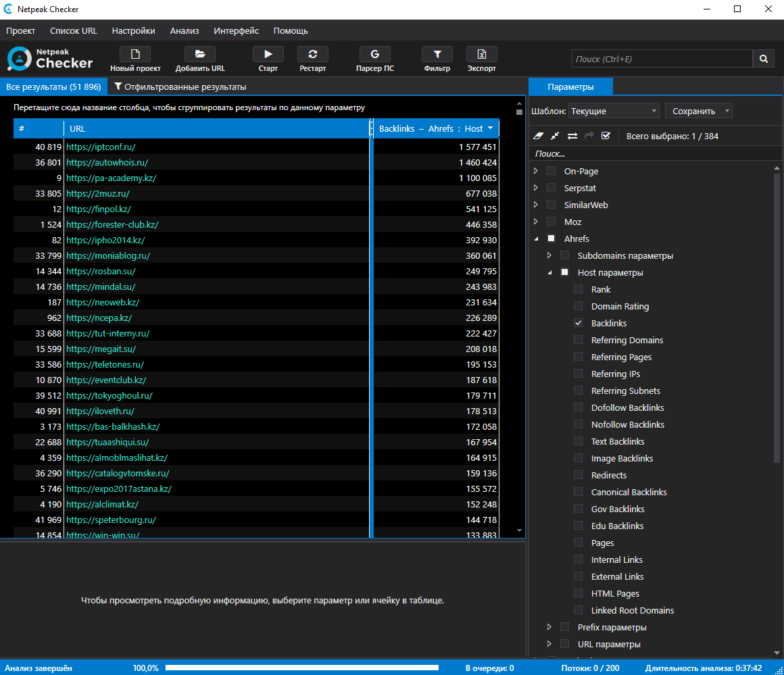
Task: Open the Настройки menu
Action: tap(134, 31)
